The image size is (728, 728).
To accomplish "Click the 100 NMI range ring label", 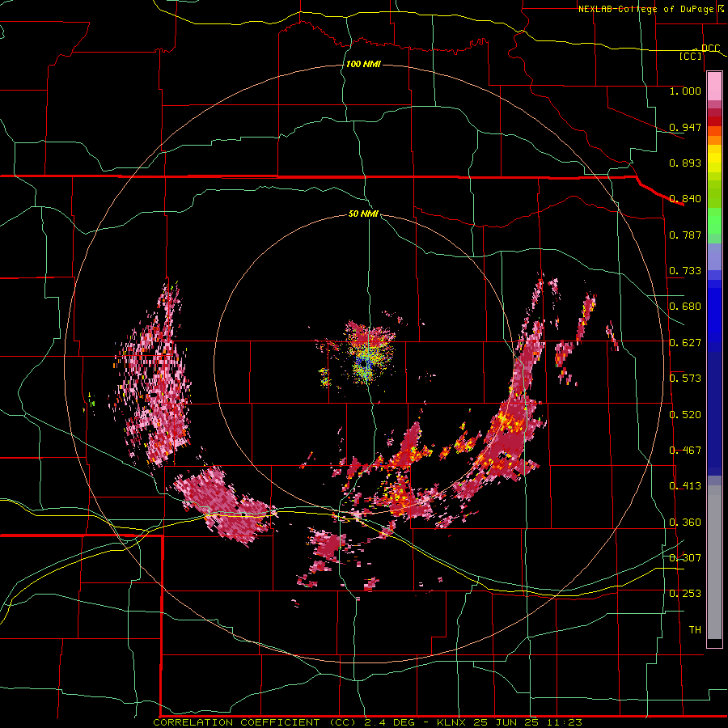I will [x=363, y=64].
